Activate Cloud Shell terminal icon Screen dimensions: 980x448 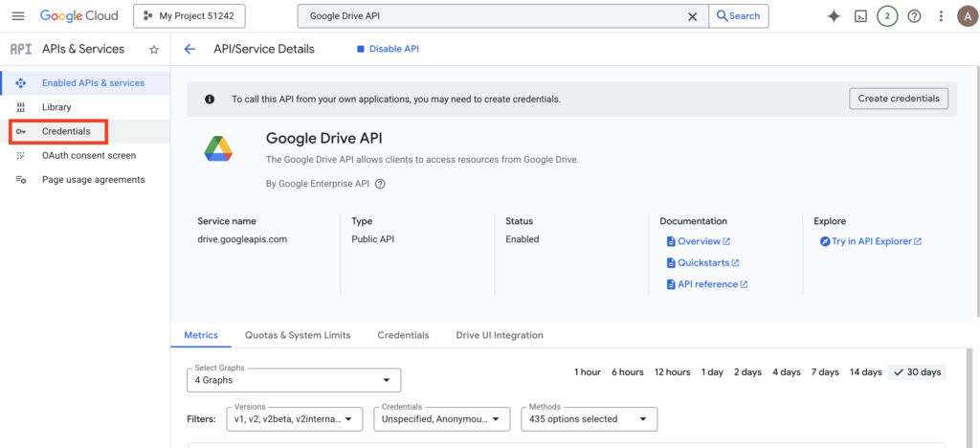tap(860, 16)
